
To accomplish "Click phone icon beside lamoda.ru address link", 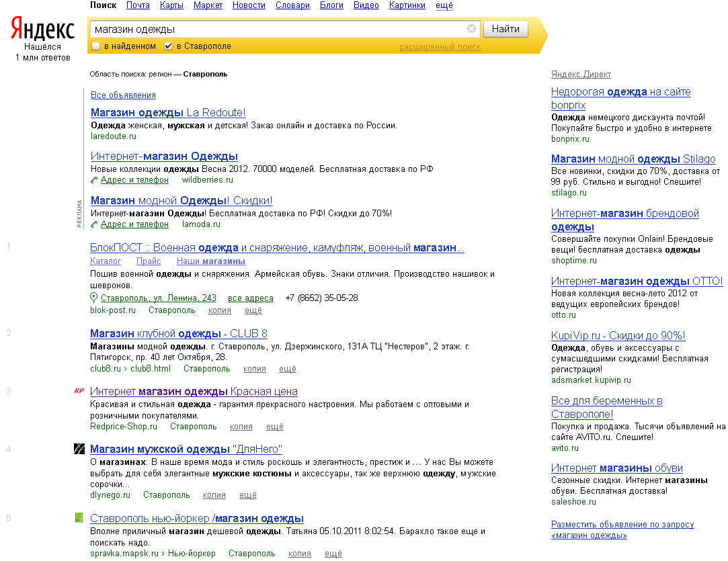I will pos(94,224).
